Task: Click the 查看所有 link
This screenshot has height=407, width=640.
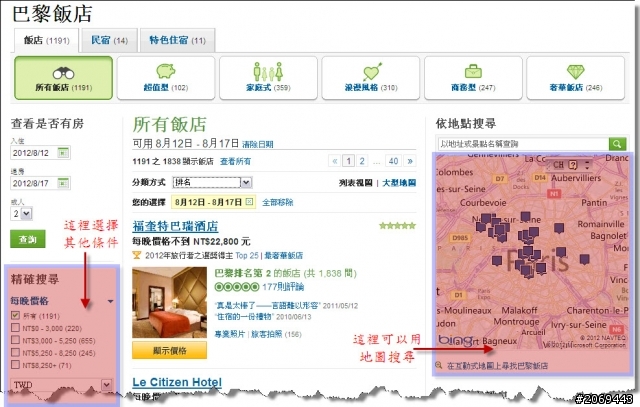Action: 236,161
